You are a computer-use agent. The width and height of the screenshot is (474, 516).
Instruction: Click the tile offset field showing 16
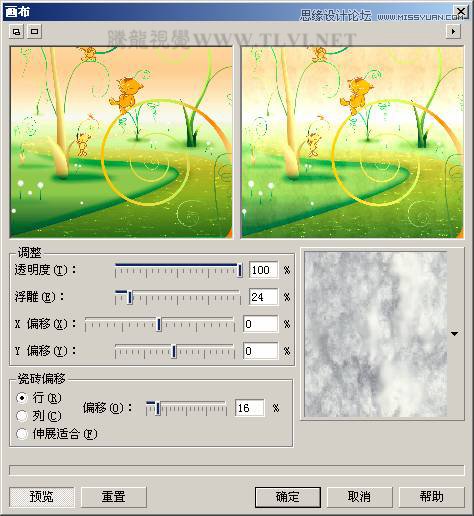[x=250, y=408]
